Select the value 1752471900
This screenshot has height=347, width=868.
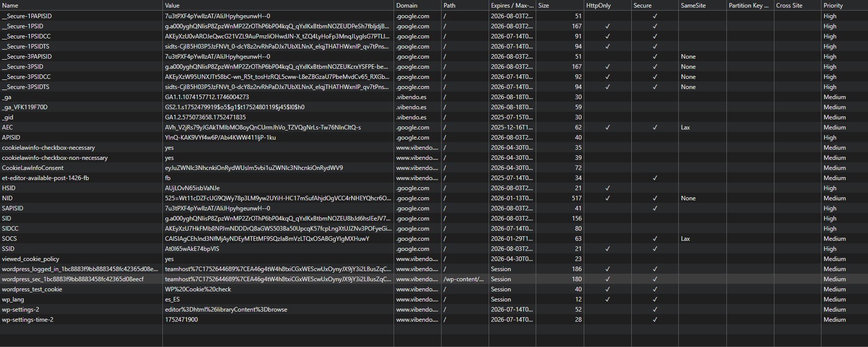[x=182, y=320]
